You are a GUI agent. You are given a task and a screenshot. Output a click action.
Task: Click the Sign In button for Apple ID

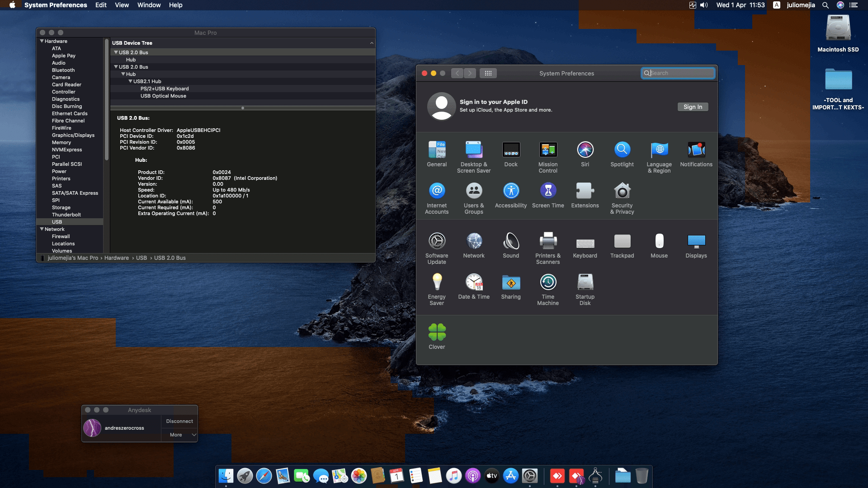click(x=693, y=107)
